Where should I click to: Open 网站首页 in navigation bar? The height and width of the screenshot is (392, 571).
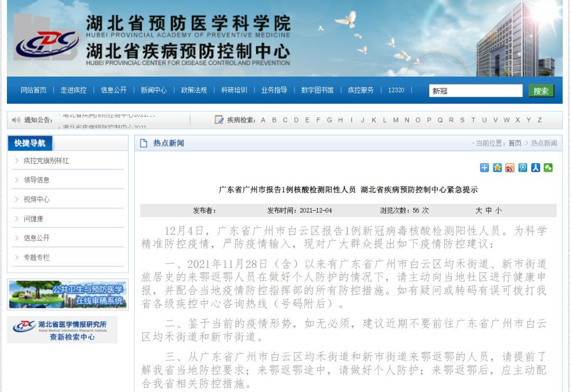(33, 90)
